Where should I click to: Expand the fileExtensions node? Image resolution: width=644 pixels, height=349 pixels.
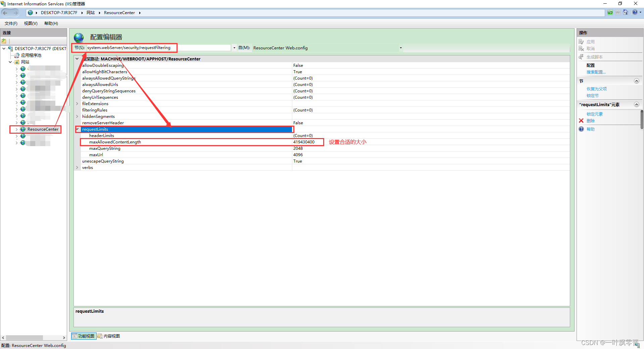[x=78, y=104]
